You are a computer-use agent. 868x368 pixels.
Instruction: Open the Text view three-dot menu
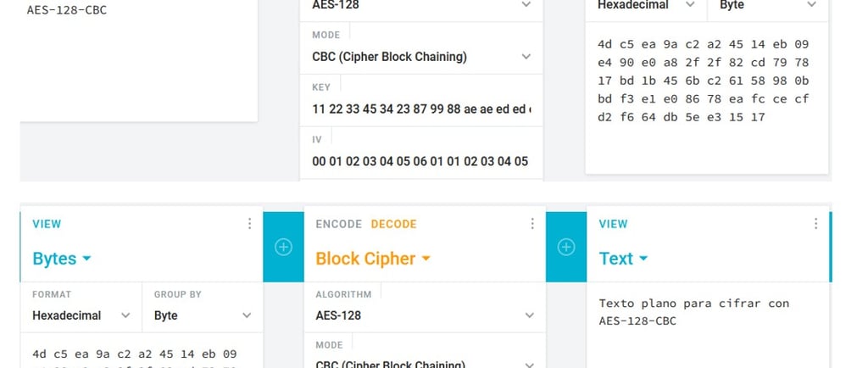pos(815,224)
